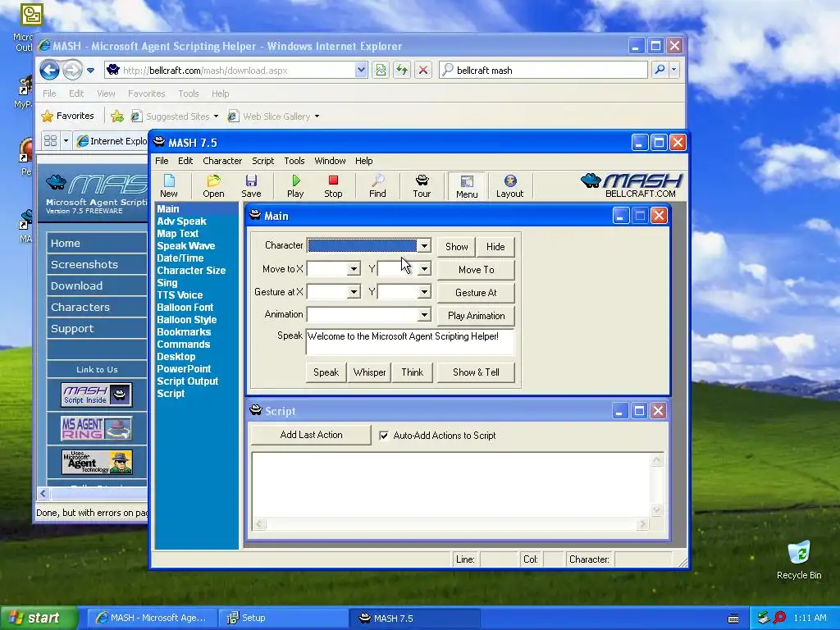Image resolution: width=840 pixels, height=630 pixels.
Task: Click the Move To button
Action: tap(477, 270)
